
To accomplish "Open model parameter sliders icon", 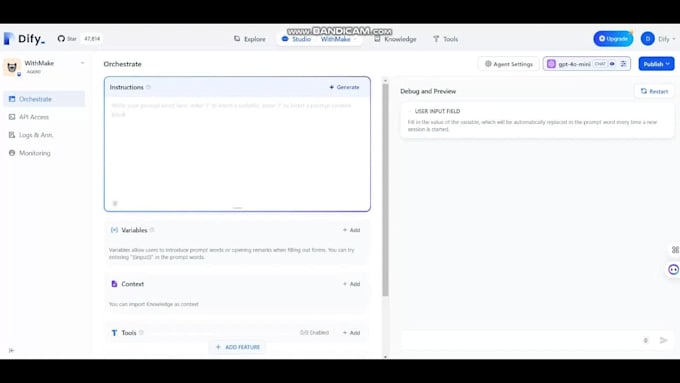I will coord(624,64).
